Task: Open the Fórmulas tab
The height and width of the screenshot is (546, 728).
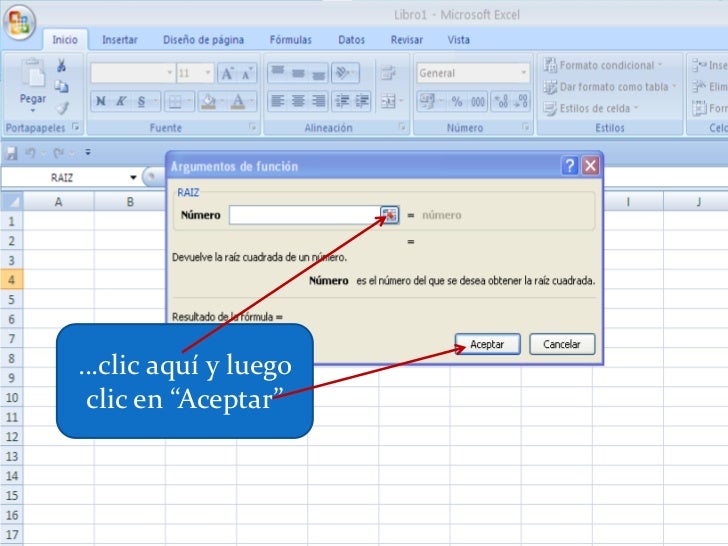Action: tap(291, 40)
